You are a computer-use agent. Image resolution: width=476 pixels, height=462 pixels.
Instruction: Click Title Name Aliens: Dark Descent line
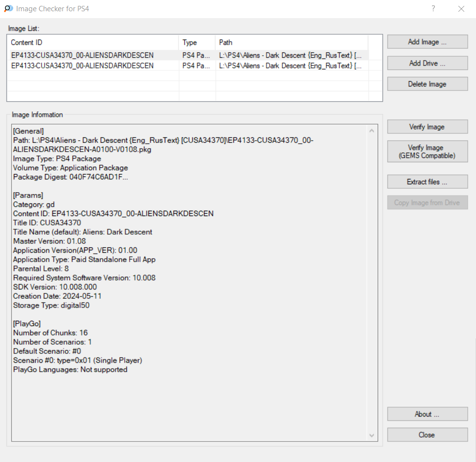(x=83, y=232)
